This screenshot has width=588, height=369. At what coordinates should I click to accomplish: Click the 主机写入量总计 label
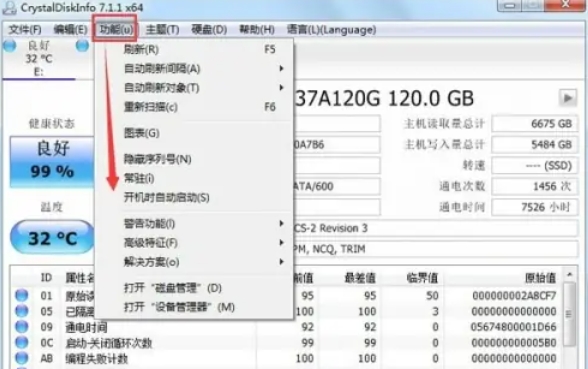444,144
